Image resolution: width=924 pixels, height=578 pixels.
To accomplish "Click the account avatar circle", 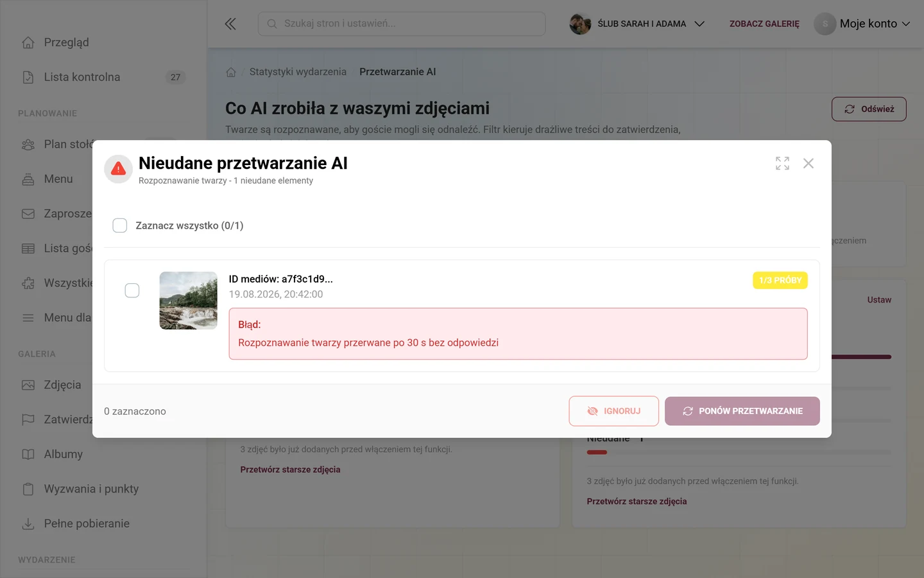I will pyautogui.click(x=825, y=24).
